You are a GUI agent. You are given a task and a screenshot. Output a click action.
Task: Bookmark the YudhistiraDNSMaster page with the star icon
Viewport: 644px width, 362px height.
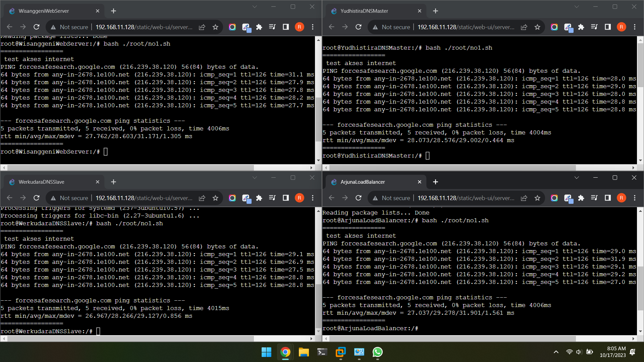(x=537, y=27)
